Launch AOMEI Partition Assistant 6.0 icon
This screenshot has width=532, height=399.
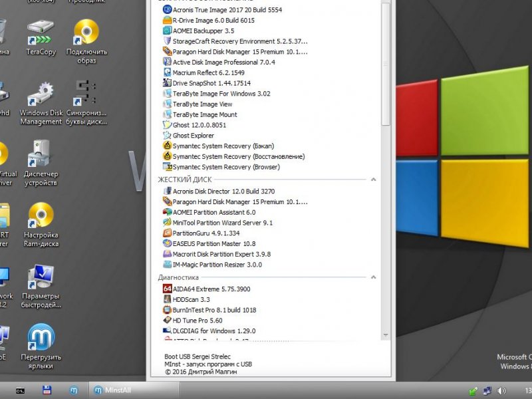[x=168, y=212]
